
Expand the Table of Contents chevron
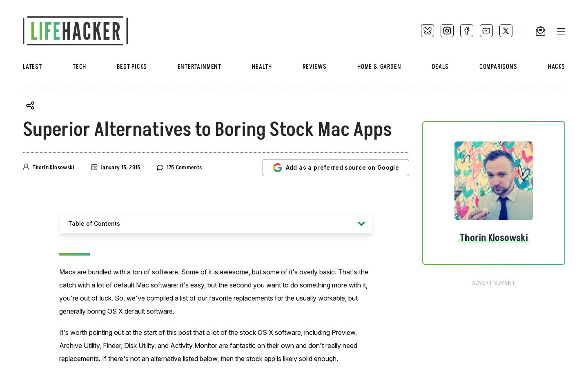(361, 224)
